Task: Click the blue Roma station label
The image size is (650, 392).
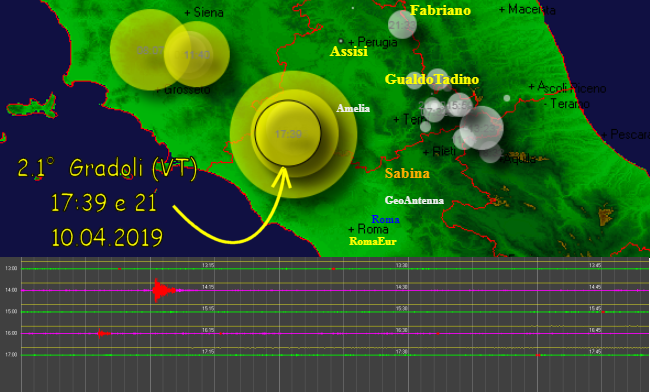Action: click(x=386, y=219)
